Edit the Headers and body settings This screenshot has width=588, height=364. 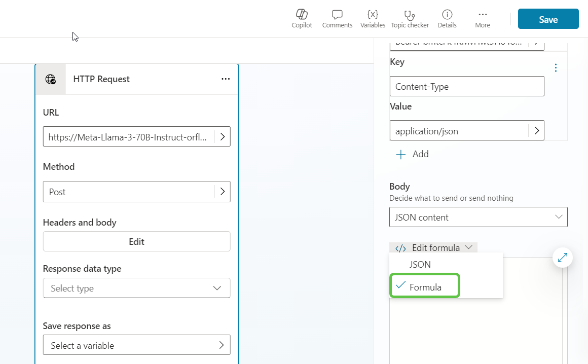coord(136,241)
